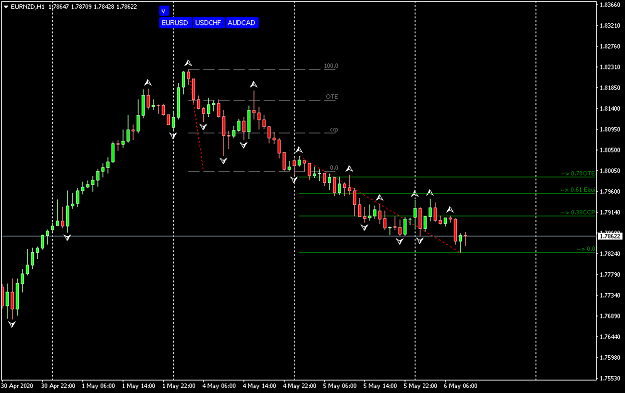625x393 pixels.
Task: Click the 1.78240 price axis label
Action: coord(610,253)
